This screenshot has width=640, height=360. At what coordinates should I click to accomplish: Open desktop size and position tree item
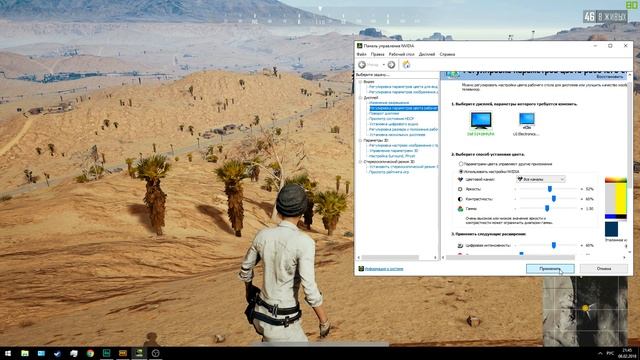403,129
